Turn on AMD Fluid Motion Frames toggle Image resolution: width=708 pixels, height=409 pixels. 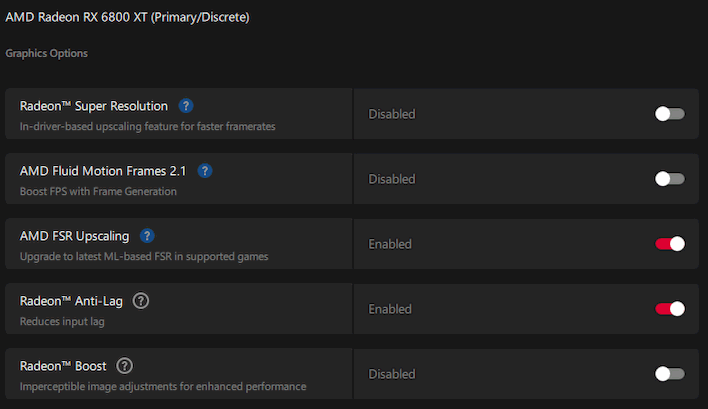click(x=670, y=179)
